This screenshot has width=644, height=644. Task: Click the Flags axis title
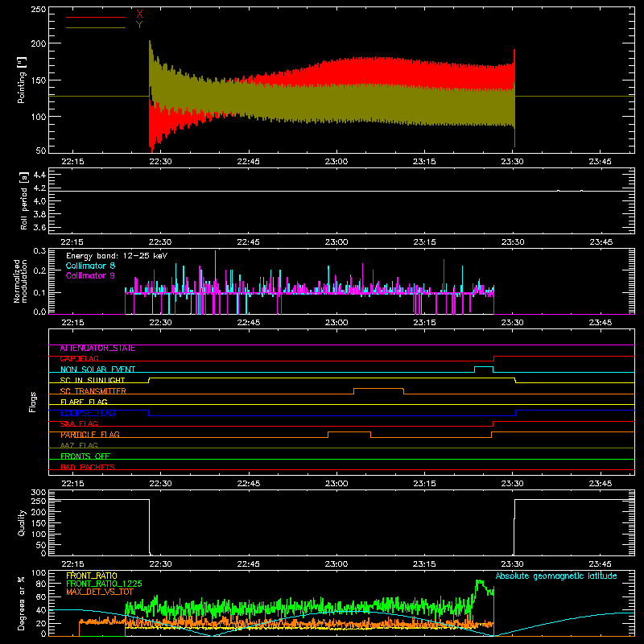pos(33,402)
